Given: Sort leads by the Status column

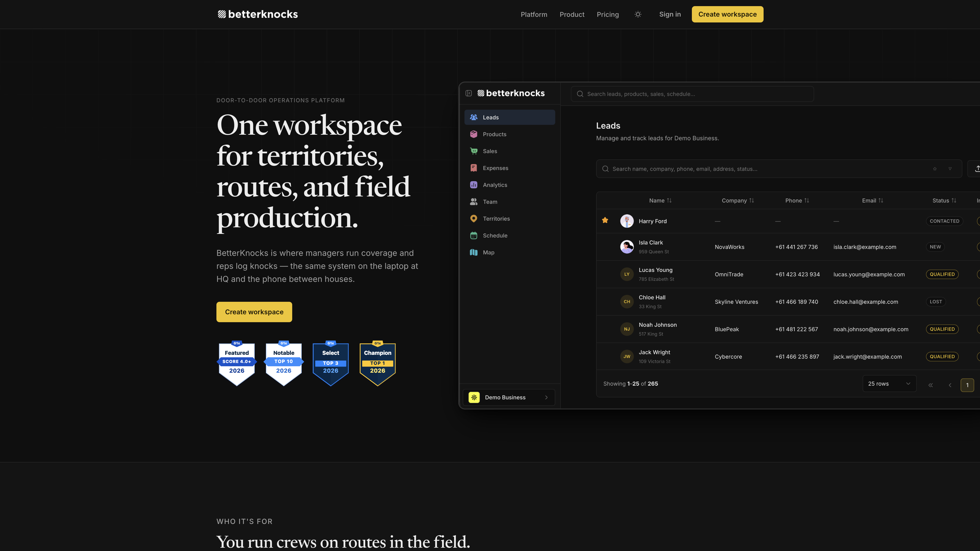Looking at the screenshot, I should (944, 201).
